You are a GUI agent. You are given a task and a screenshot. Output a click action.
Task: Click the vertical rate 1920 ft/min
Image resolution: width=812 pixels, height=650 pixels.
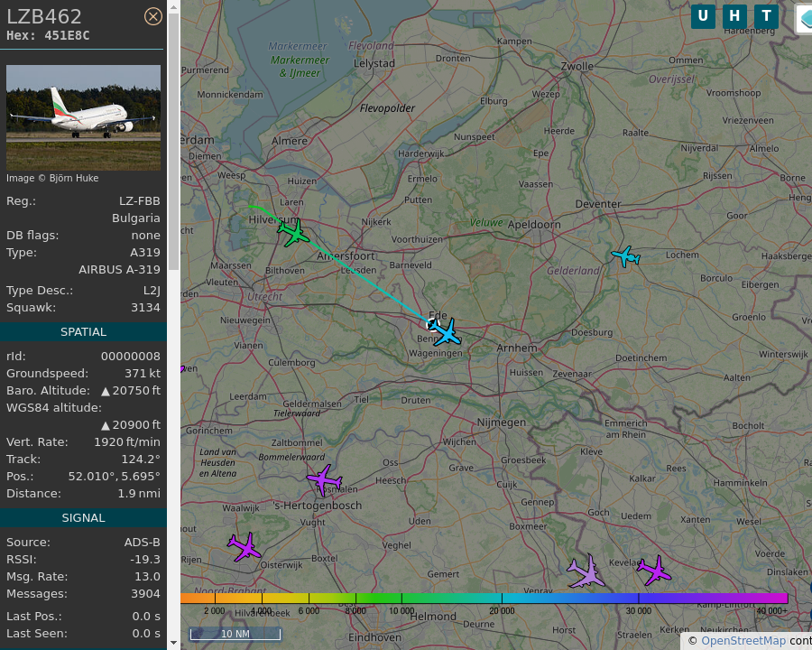coord(127,441)
